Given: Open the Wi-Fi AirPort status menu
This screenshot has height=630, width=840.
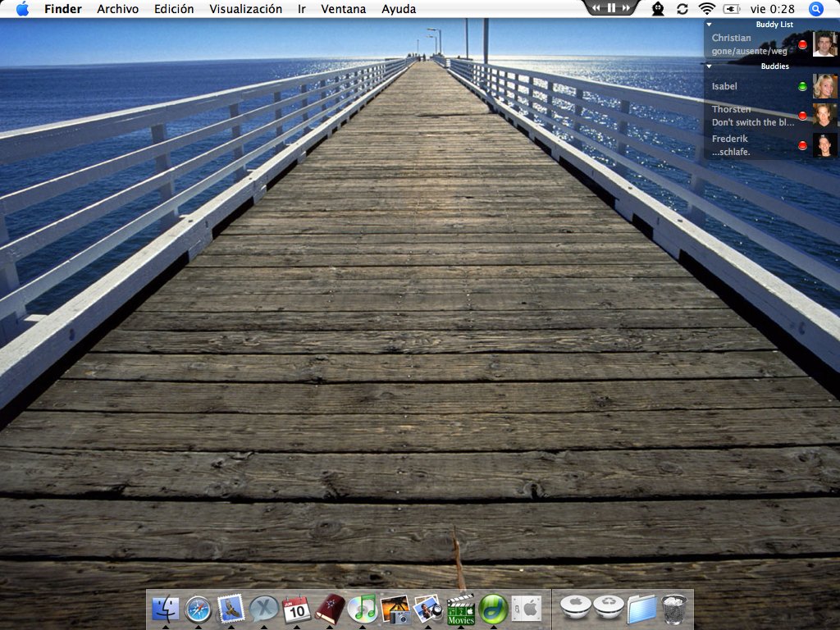Looking at the screenshot, I should coord(707,8).
